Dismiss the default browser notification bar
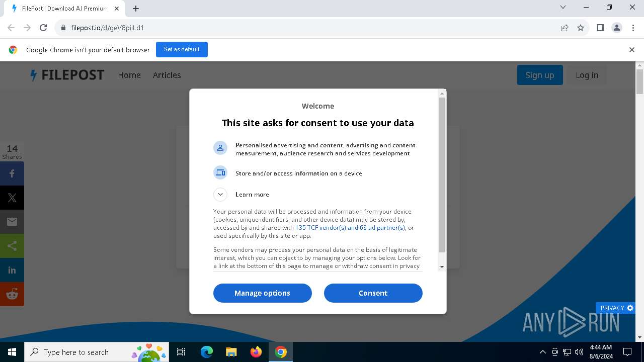 click(631, 50)
